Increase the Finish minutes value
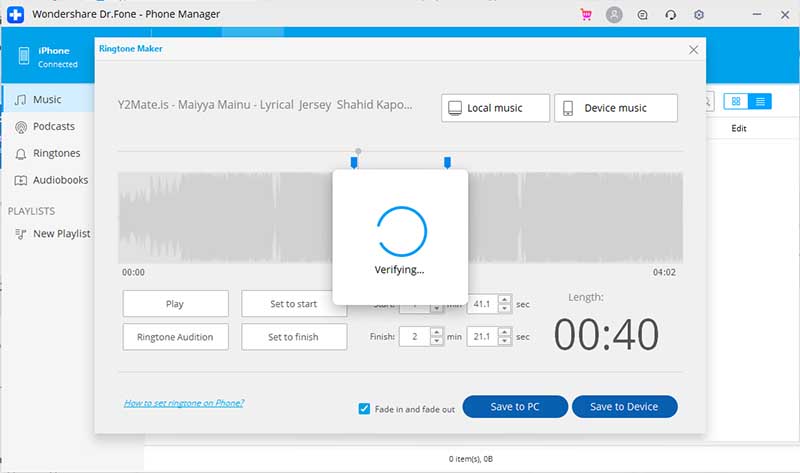Image resolution: width=800 pixels, height=473 pixels. click(x=436, y=332)
